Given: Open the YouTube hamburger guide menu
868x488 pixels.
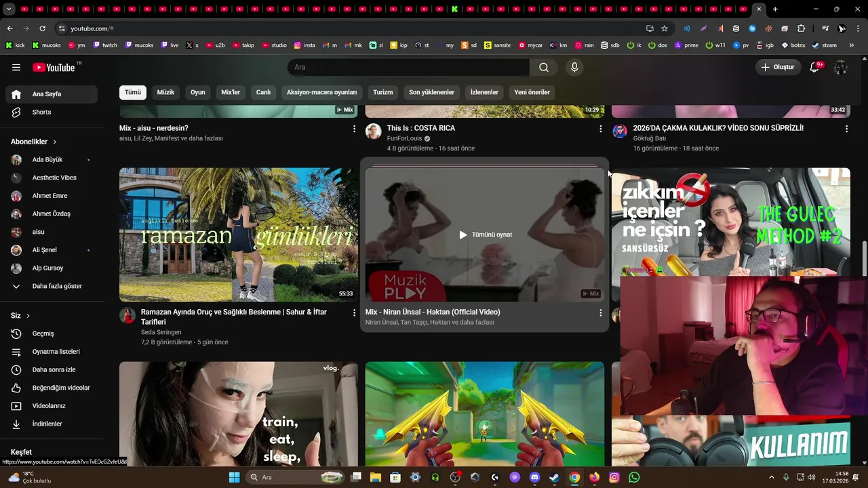Looking at the screenshot, I should click(x=16, y=67).
